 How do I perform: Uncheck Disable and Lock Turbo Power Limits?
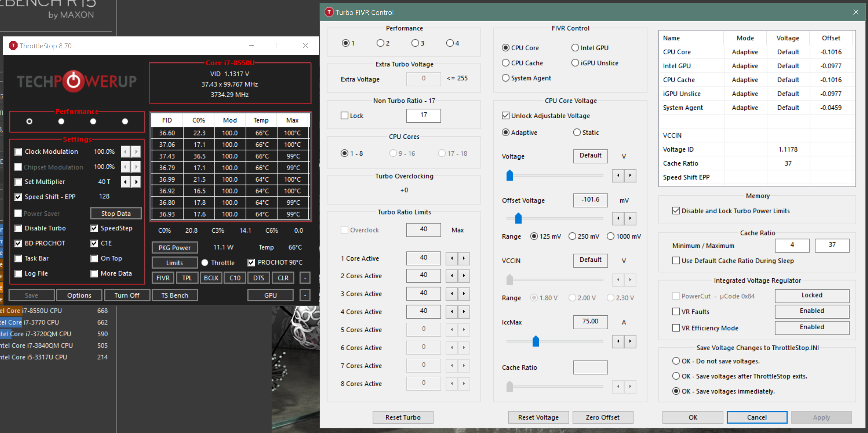[676, 211]
